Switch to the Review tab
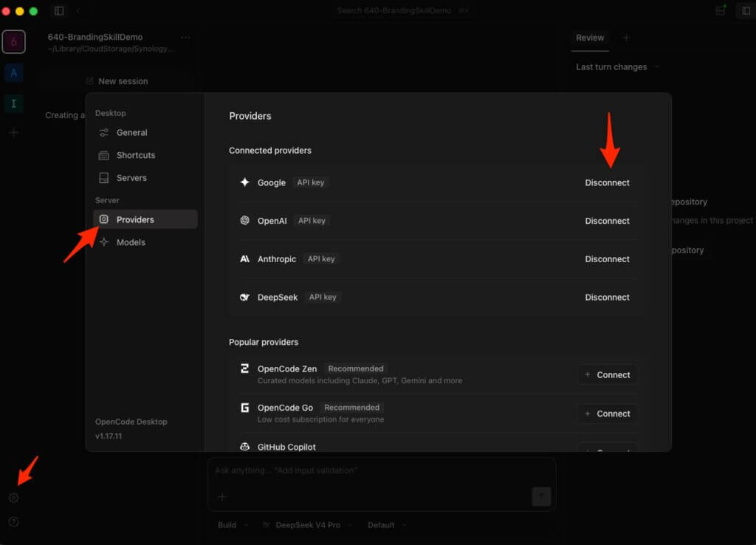Image resolution: width=756 pixels, height=545 pixels. click(590, 38)
